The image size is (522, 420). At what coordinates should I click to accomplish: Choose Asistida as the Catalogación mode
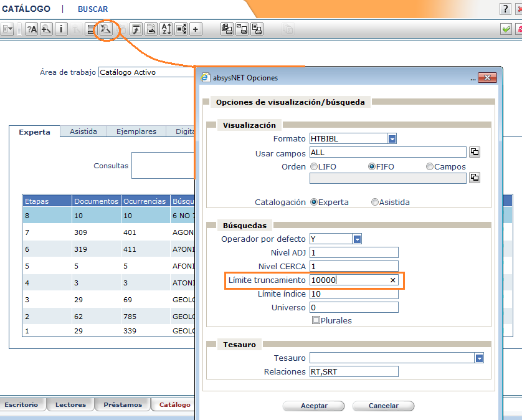(375, 202)
